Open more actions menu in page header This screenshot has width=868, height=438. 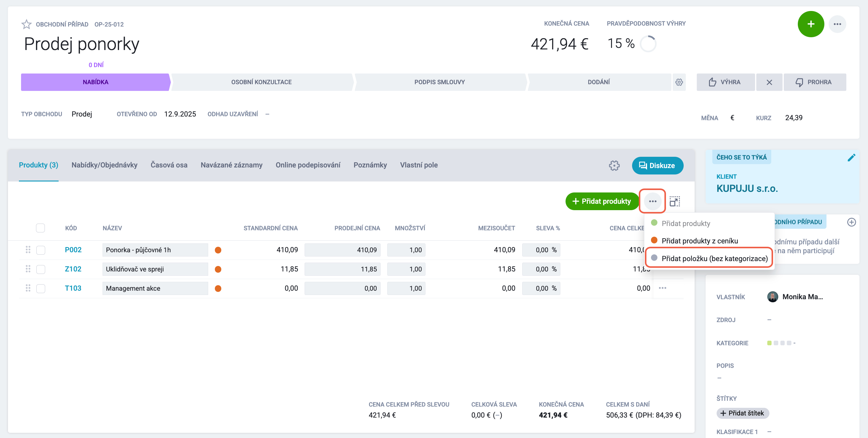click(x=837, y=24)
